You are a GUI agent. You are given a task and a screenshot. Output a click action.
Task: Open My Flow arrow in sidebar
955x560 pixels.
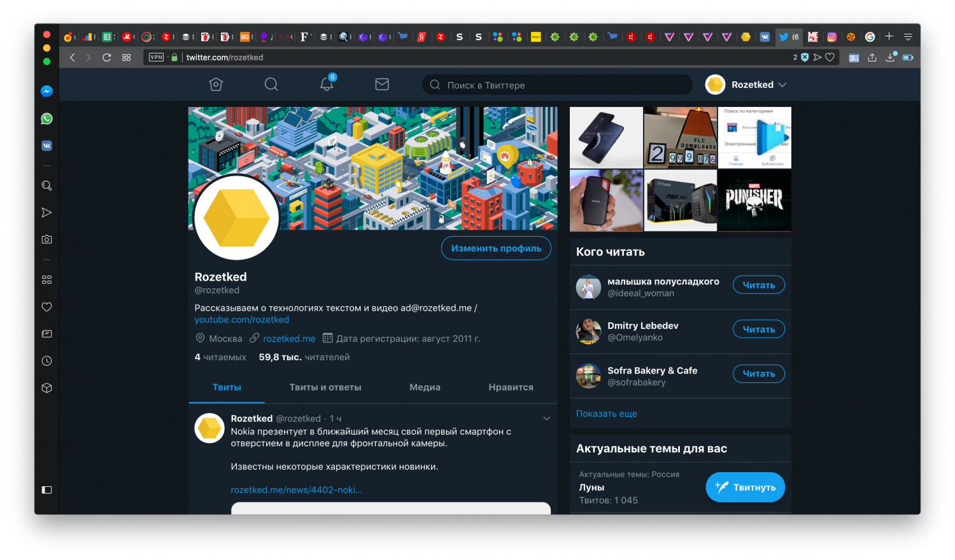(46, 213)
